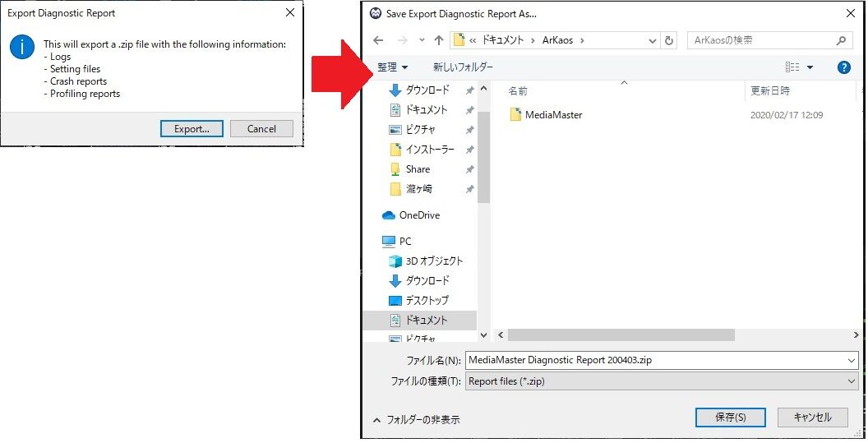
Task: Go forward with the right arrow
Action: (403, 40)
